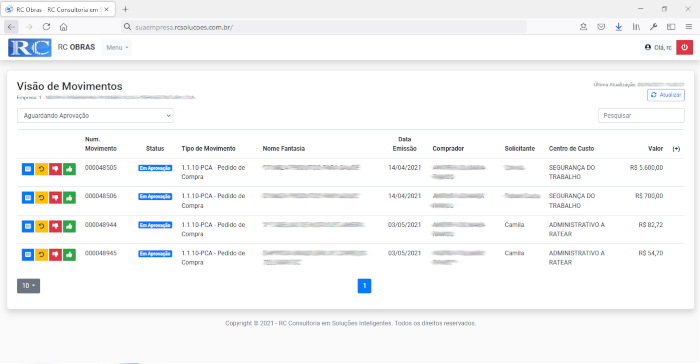Reload page with browser refresh icon

tap(46, 27)
